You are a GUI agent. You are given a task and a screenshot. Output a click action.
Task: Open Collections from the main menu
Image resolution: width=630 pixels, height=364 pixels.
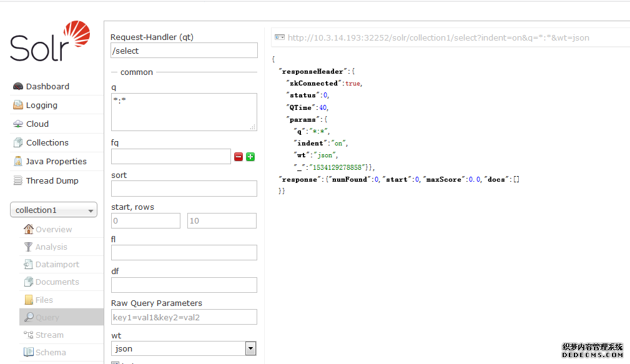tap(47, 143)
